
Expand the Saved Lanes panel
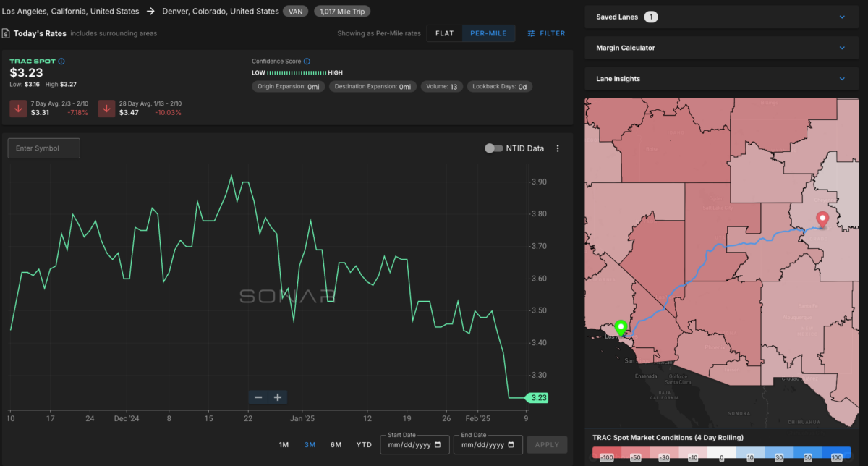pyautogui.click(x=842, y=17)
